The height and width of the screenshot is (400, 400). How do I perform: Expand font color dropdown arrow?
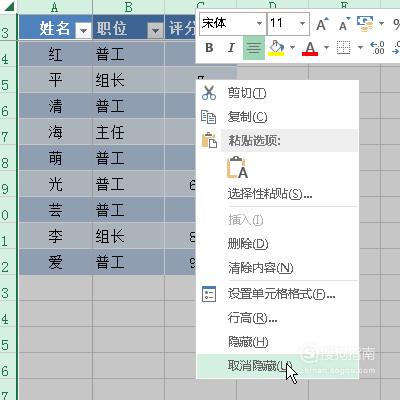[x=326, y=47]
